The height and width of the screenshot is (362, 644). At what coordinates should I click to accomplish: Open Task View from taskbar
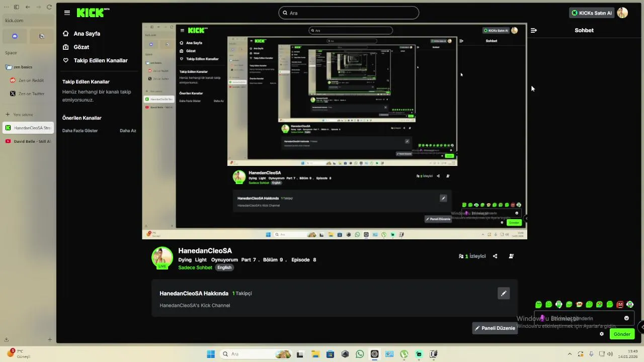[x=300, y=354]
